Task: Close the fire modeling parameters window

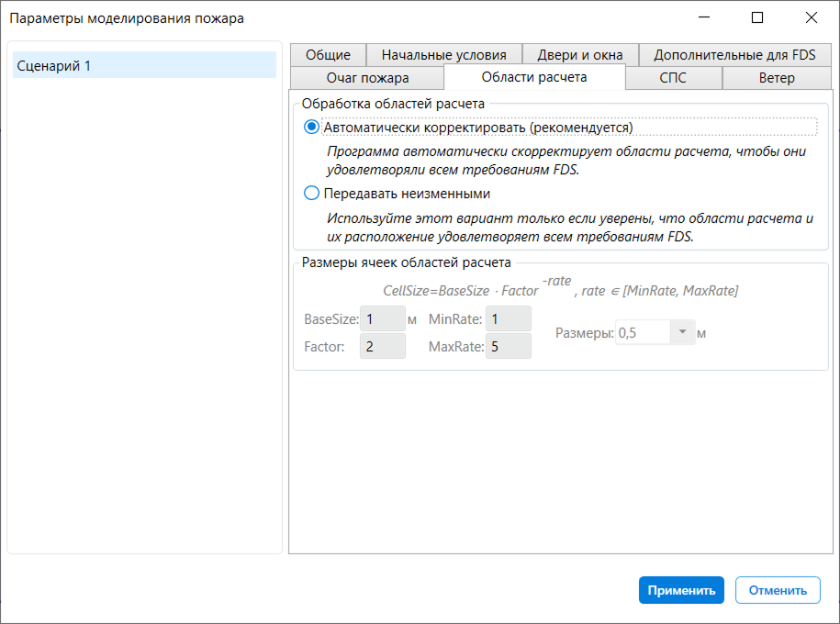Action: click(812, 17)
